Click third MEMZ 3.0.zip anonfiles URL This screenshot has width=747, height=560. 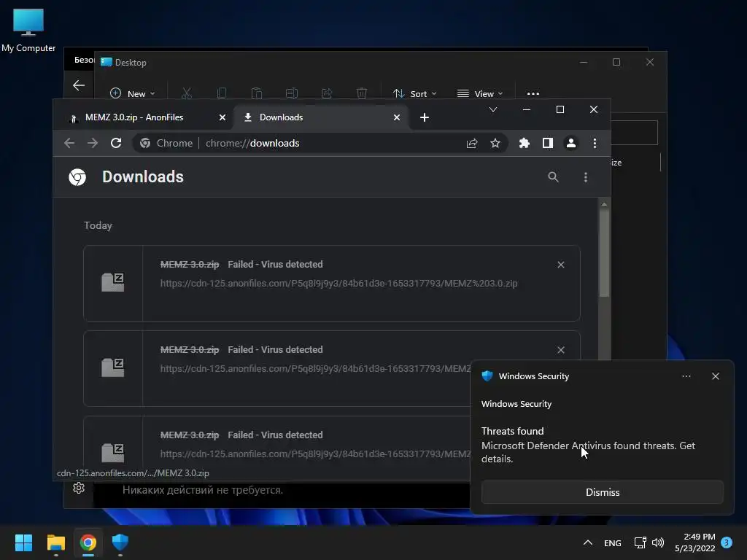click(315, 454)
